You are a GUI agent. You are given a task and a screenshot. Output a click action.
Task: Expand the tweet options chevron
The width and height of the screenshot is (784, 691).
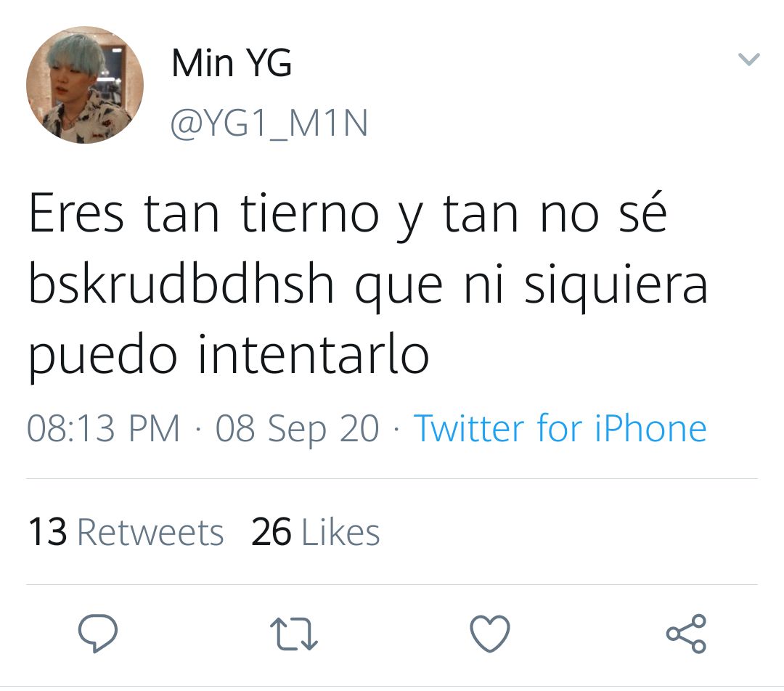coord(749,59)
